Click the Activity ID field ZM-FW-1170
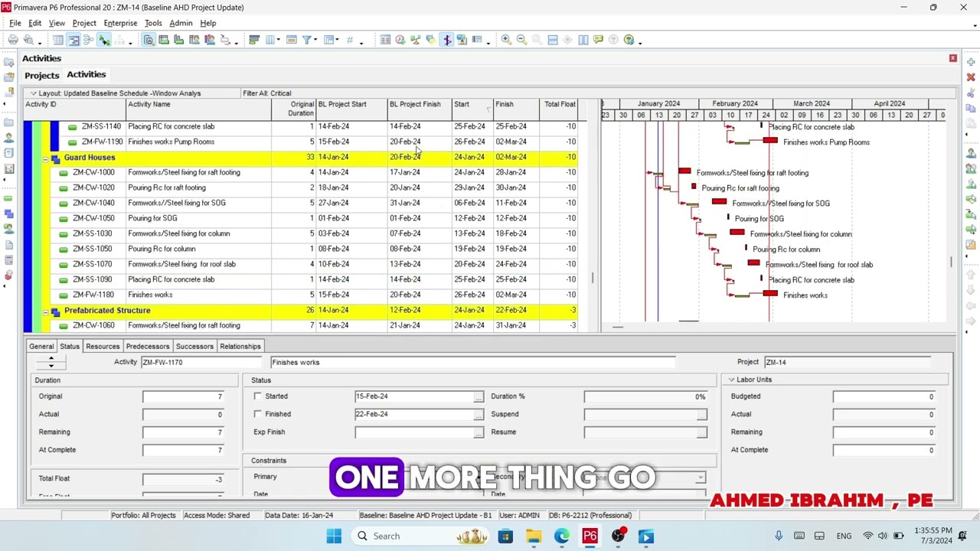 pos(201,362)
